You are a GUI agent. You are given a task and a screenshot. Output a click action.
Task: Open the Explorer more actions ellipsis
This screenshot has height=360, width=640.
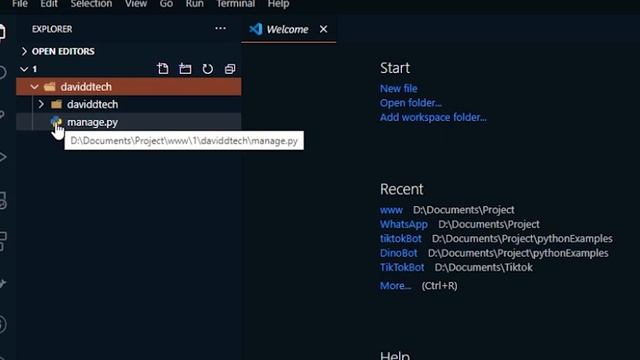(220, 28)
